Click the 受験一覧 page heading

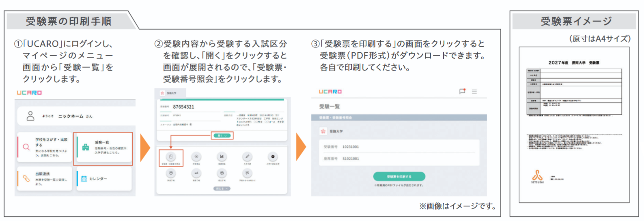330,106
